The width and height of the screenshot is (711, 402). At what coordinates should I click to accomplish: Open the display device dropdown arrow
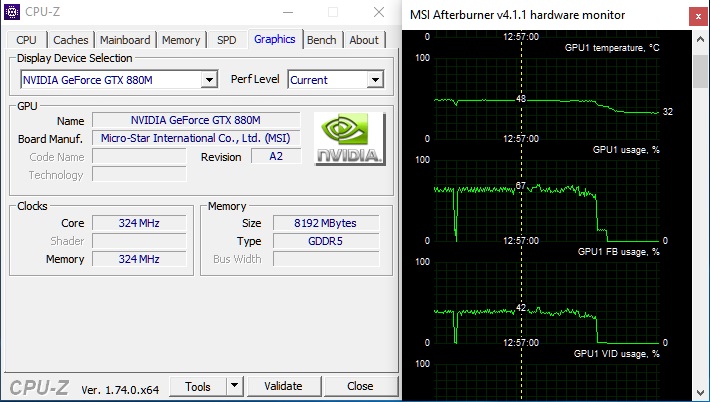pos(209,80)
